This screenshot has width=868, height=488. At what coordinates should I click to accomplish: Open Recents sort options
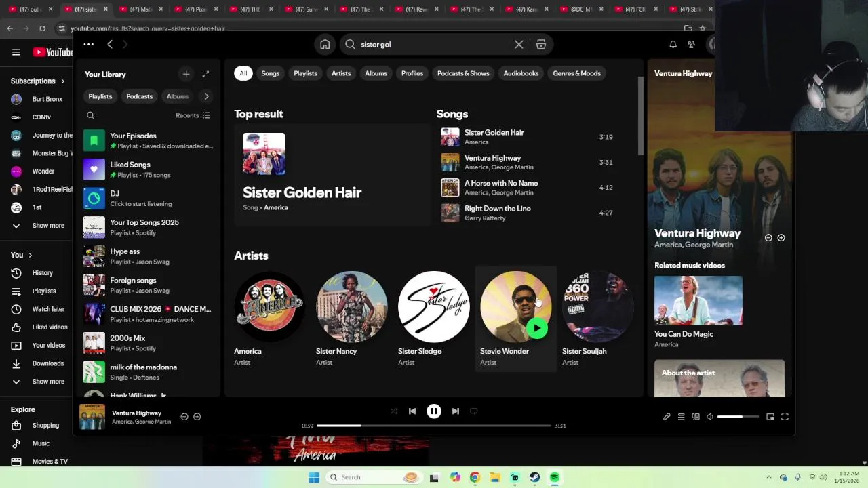coord(193,115)
